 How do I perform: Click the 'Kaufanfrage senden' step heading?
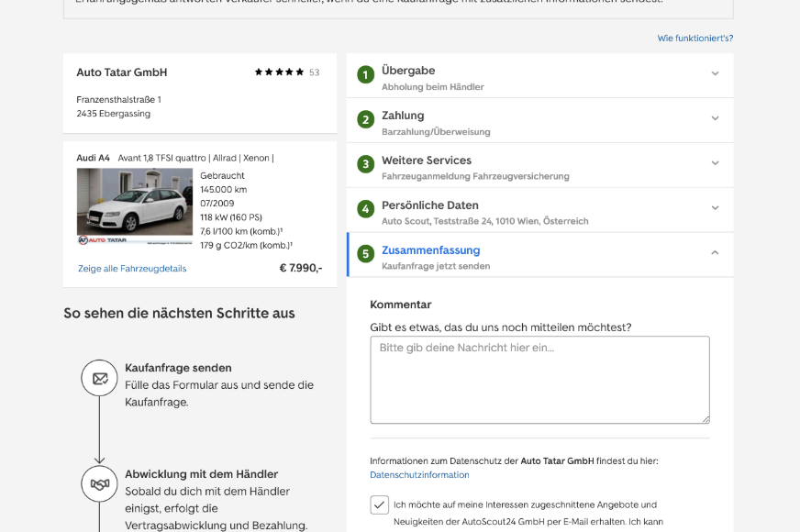178,368
